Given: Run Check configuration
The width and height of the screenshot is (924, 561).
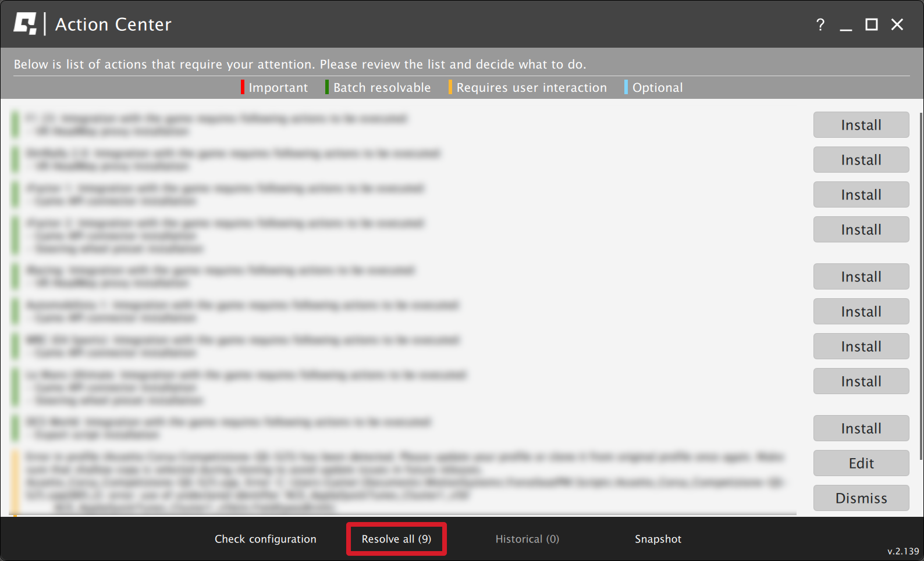Looking at the screenshot, I should [x=265, y=539].
